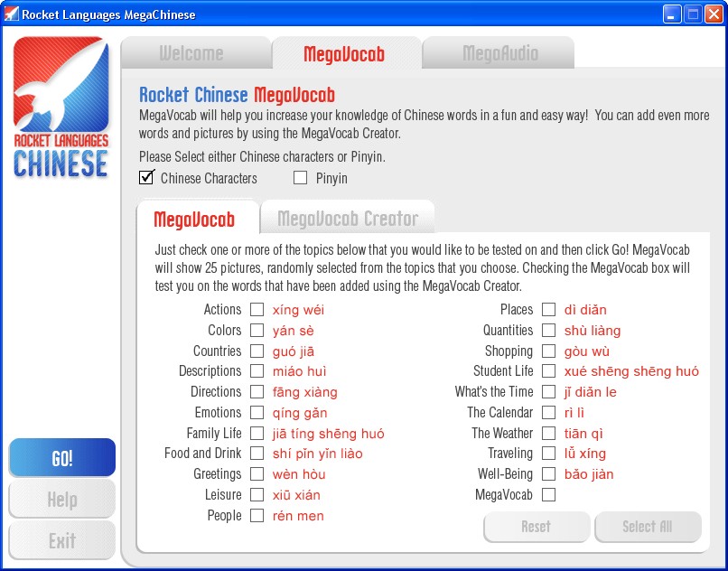Select the inner MegaVocab sub-tab
This screenshot has width=728, height=571.
click(x=197, y=219)
